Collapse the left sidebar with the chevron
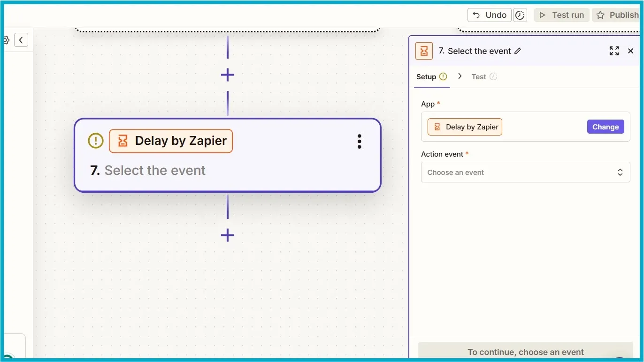The image size is (644, 362). point(21,39)
